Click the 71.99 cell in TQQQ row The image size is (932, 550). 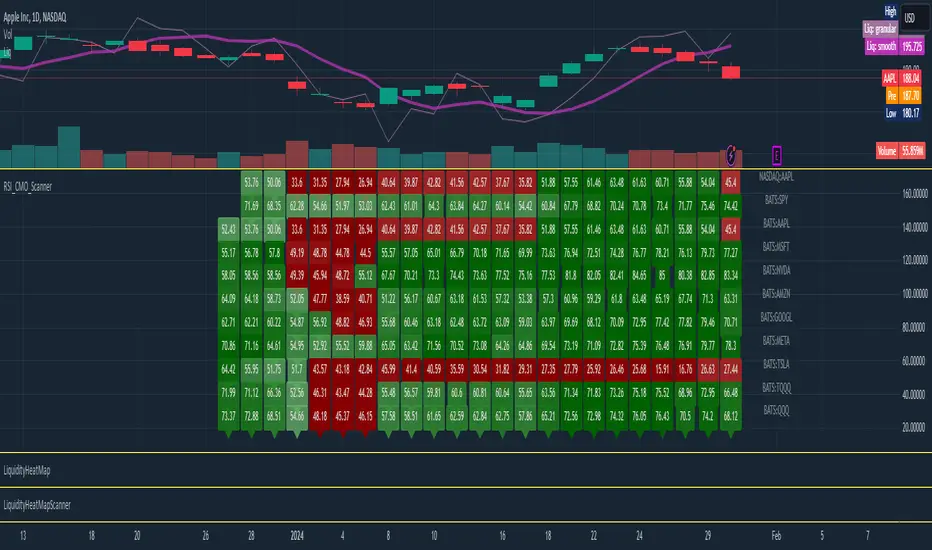pos(228,392)
